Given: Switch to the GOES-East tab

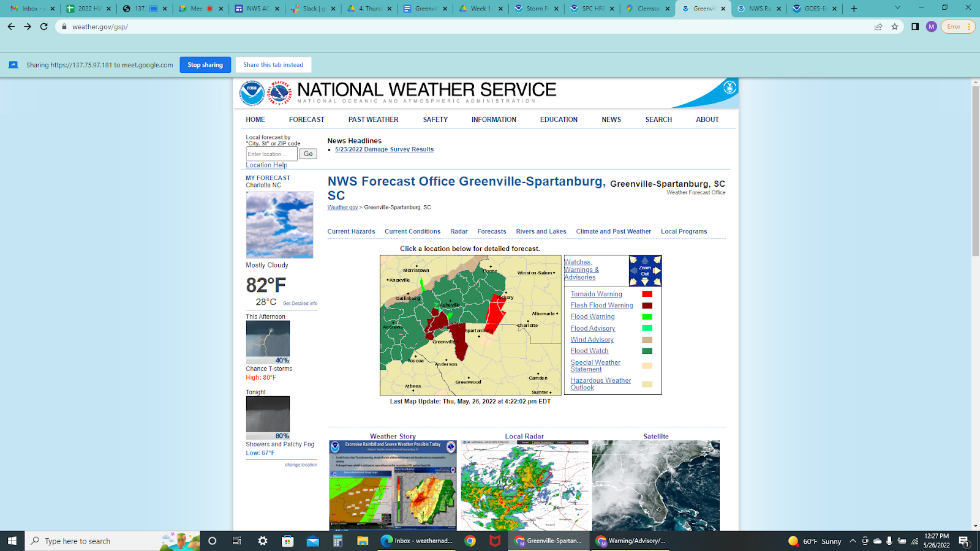Looking at the screenshot, I should point(815,9).
